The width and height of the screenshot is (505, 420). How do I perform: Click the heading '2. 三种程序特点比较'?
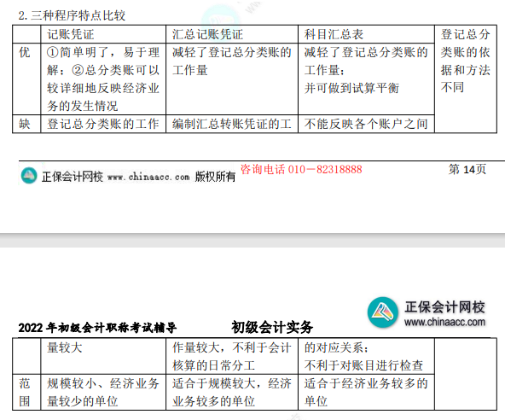pos(72,15)
